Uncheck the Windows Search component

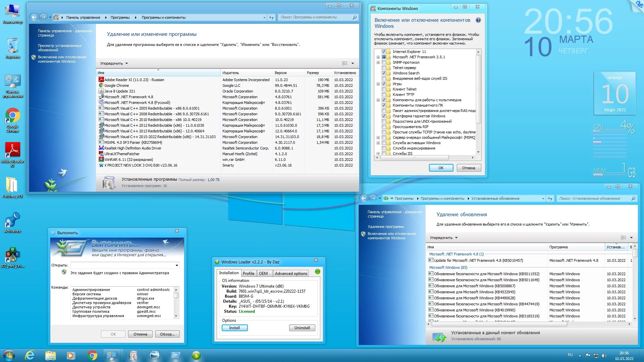click(x=384, y=73)
